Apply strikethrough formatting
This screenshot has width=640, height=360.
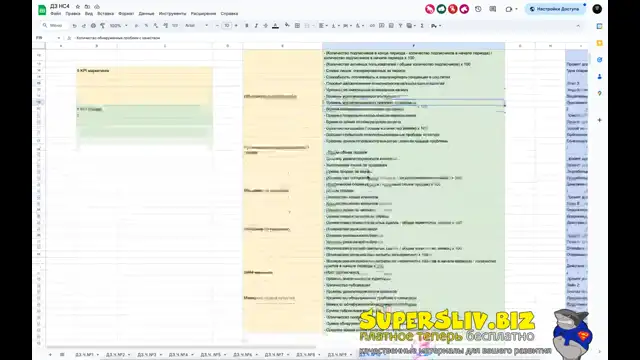point(266,26)
